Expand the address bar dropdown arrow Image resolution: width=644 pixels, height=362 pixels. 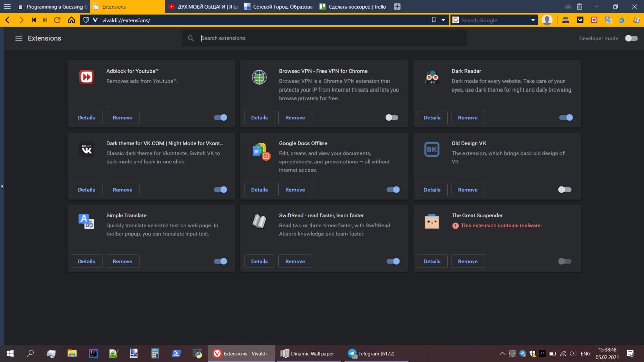pos(443,20)
